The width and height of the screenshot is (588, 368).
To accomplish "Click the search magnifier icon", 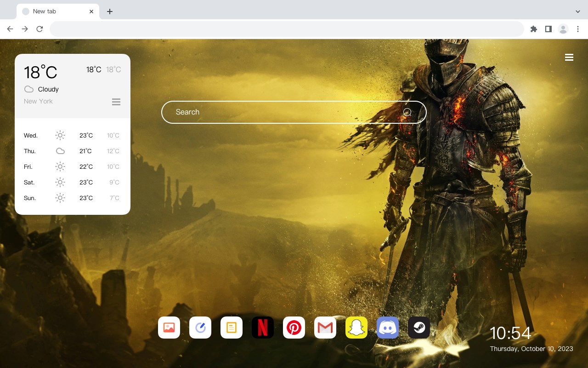I will tap(407, 112).
